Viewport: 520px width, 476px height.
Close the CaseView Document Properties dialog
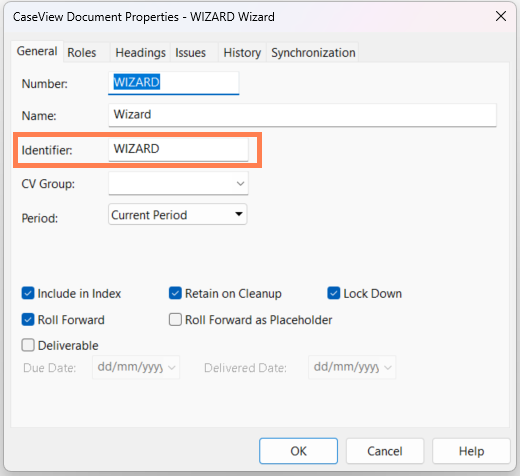click(x=501, y=16)
